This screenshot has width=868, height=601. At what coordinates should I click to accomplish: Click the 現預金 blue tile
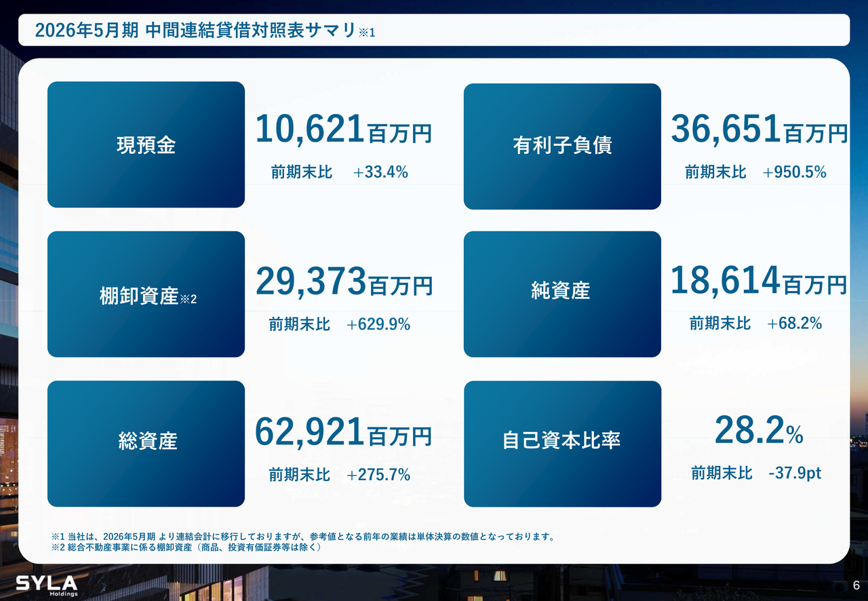146,144
